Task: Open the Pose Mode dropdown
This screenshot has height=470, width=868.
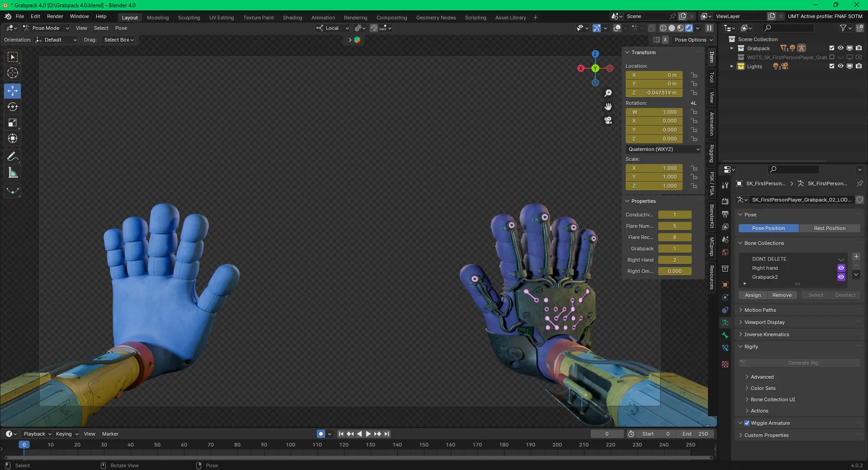Action: [x=46, y=28]
